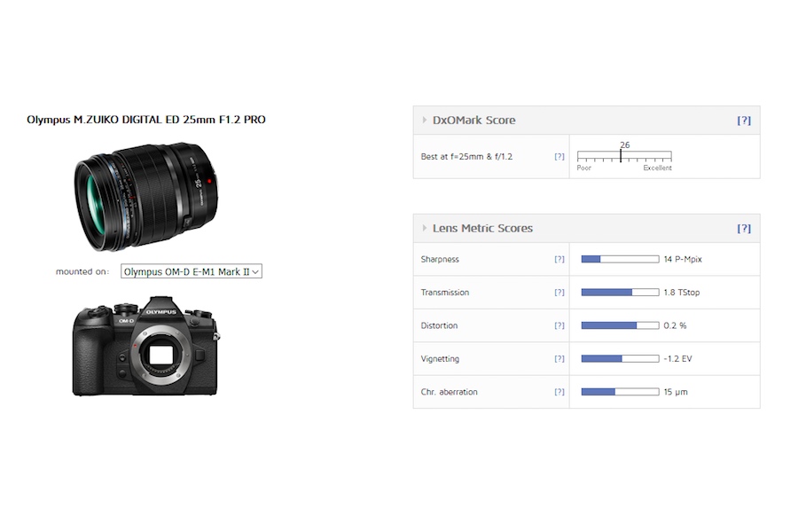Open the help link beside Vignetting
The height and width of the screenshot is (532, 798).
(x=559, y=359)
